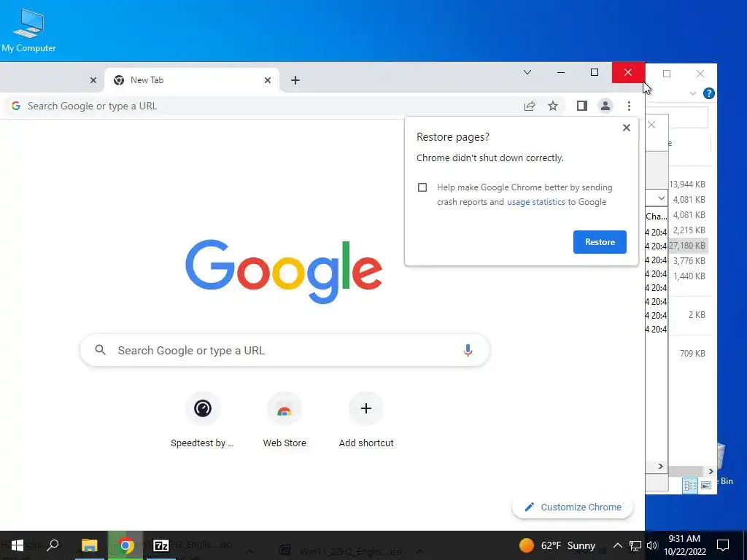Toggle Chrome's side panel icon
This screenshot has height=560, width=747.
[581, 106]
